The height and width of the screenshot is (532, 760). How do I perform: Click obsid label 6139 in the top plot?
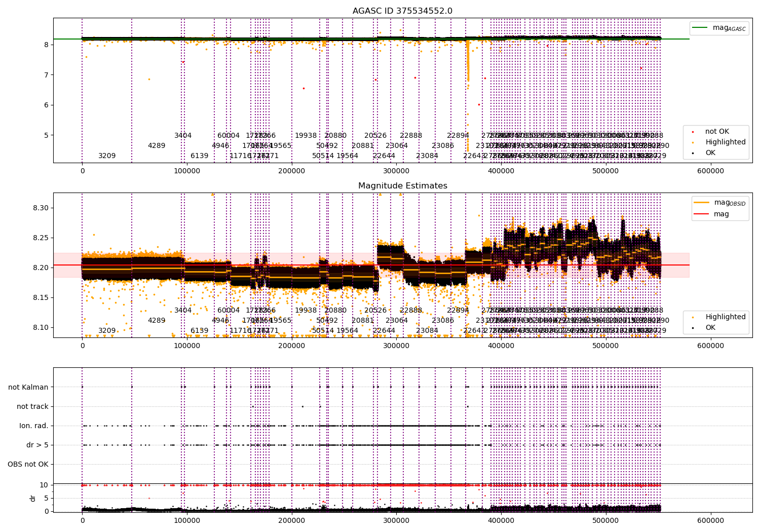point(200,156)
